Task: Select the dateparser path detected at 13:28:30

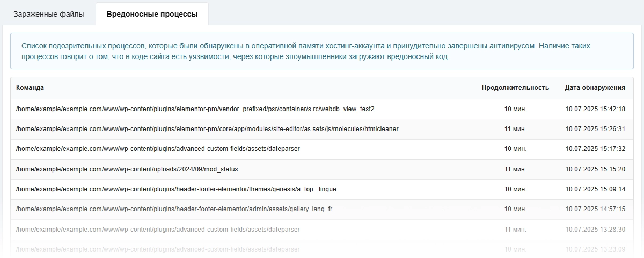Action: pyautogui.click(x=158, y=230)
